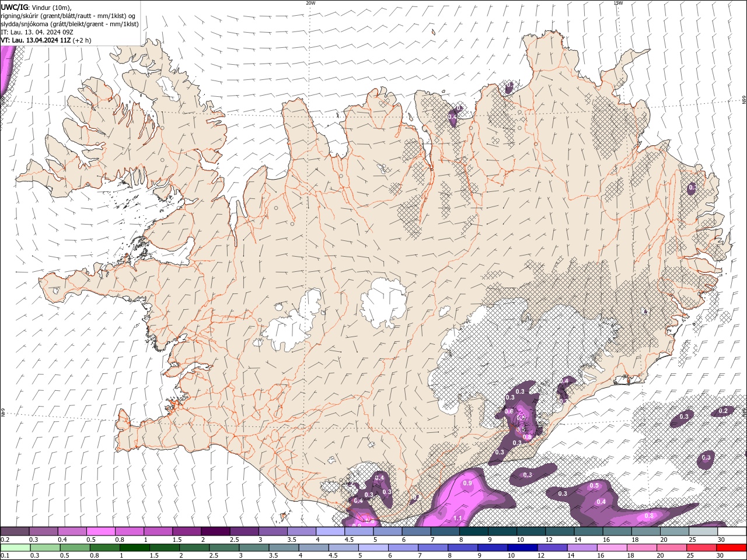Pick the upper legend swatch labeled 4
Screen dimensions: 747x560
(330, 531)
